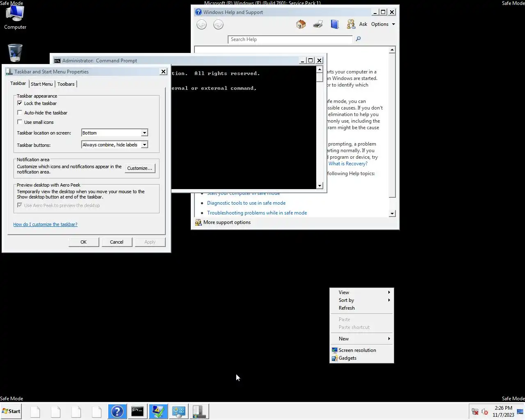Screen dimensions: 525x420
Task: Open How do I customize the taskbar link
Action: tap(45, 224)
